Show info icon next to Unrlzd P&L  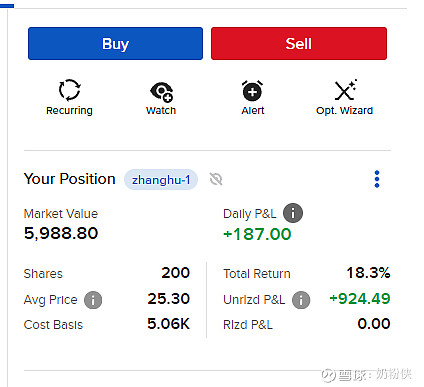[x=301, y=300]
